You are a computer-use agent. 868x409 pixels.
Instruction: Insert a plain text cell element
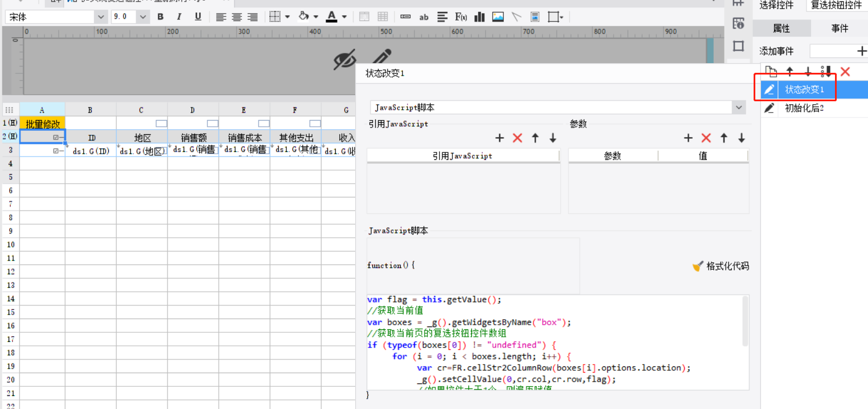coord(405,17)
